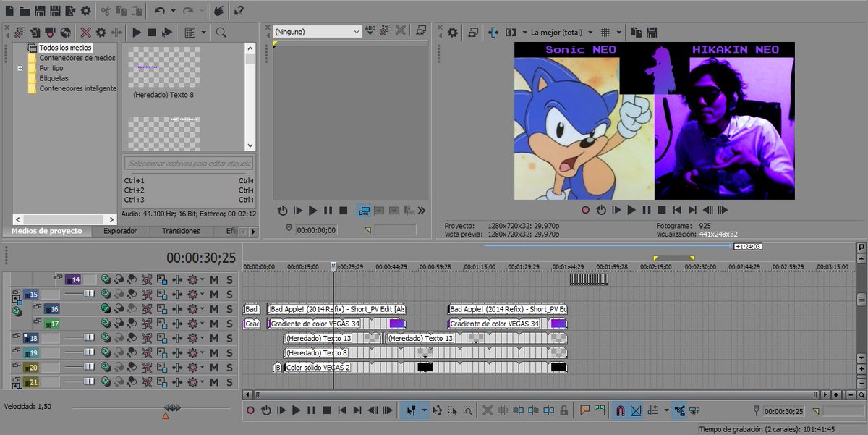868x435 pixels.
Task: Select the (Heredado) Texto 8 media thumbnail
Action: (164, 67)
